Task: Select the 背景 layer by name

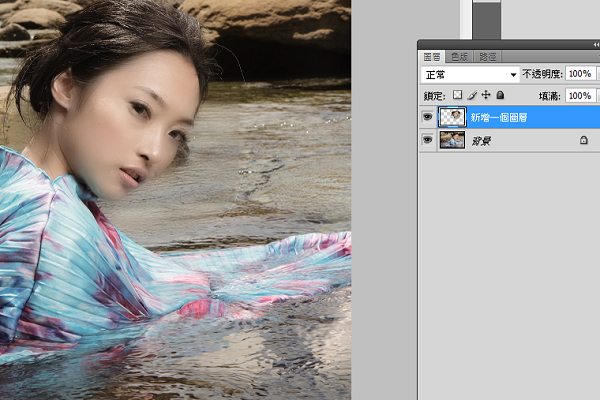Action: [x=481, y=141]
